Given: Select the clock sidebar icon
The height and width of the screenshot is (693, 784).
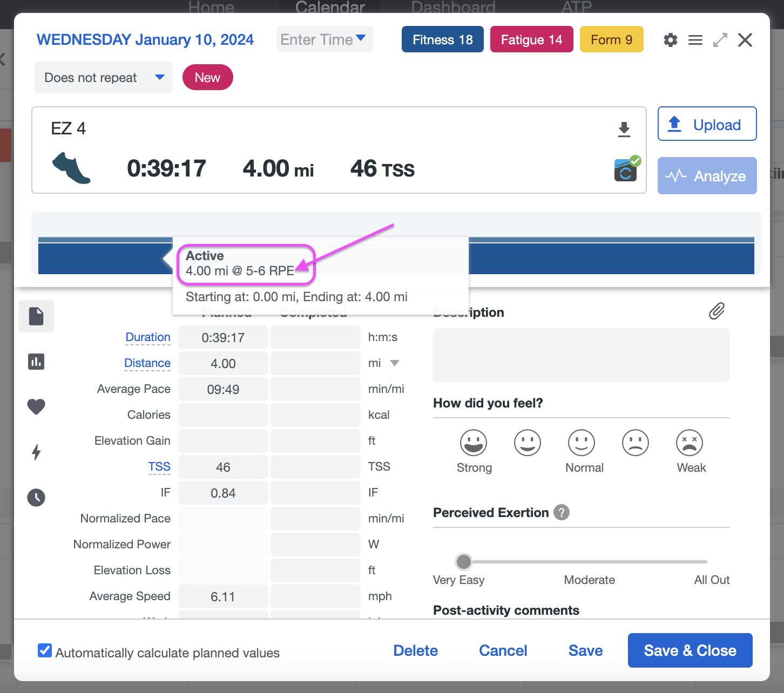Looking at the screenshot, I should point(36,497).
